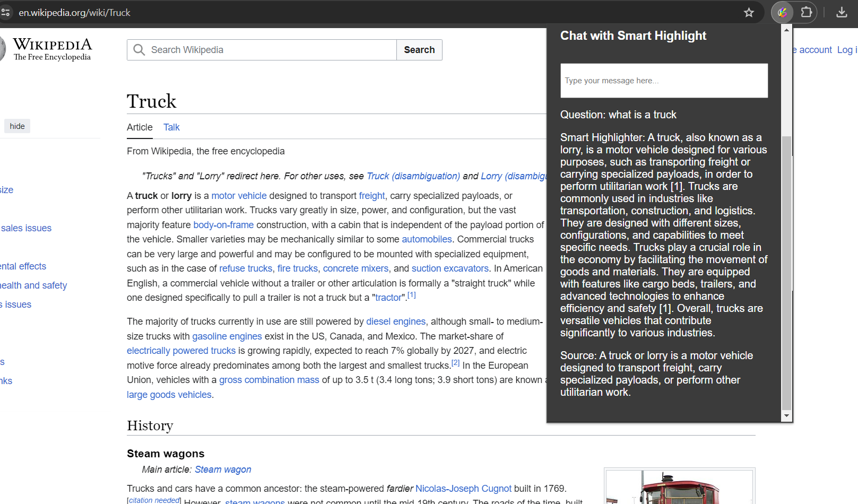Image resolution: width=858 pixels, height=504 pixels.
Task: Open the 'body-on-frame' link
Action: point(223,225)
